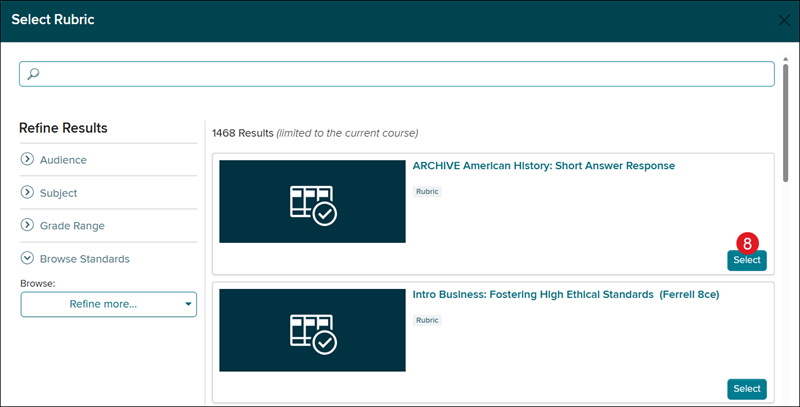Click the magnifying glass search icon

(x=32, y=74)
